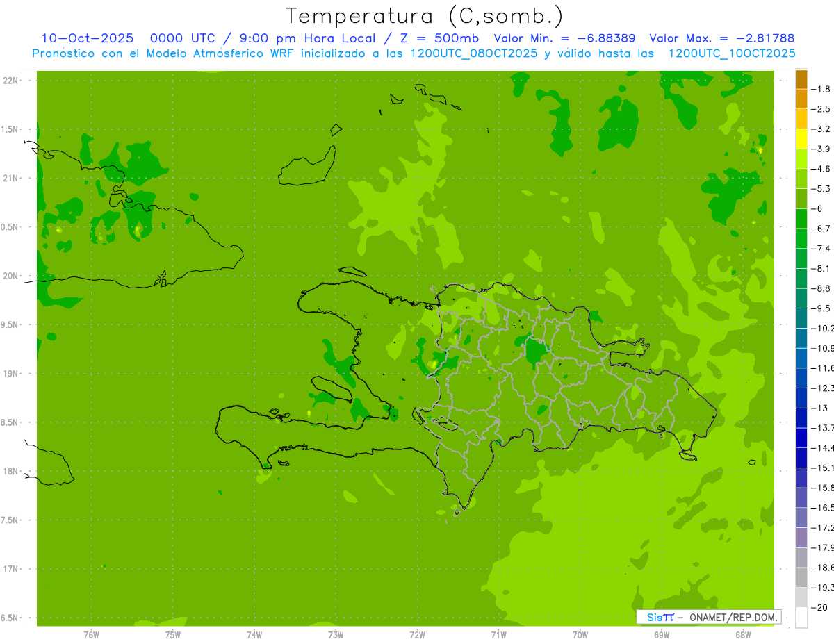
Task: Click the "73W" longitude axis label
Action: pos(336,635)
